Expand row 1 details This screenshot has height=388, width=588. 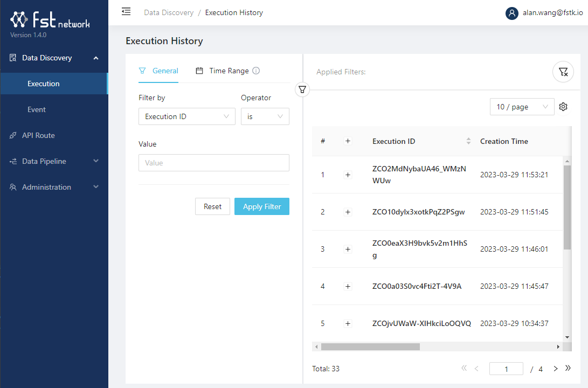pos(348,175)
